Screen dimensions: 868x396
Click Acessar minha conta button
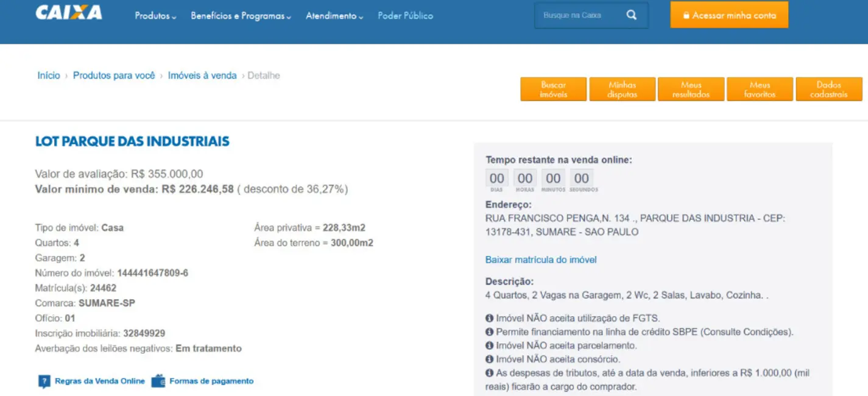pos(729,15)
